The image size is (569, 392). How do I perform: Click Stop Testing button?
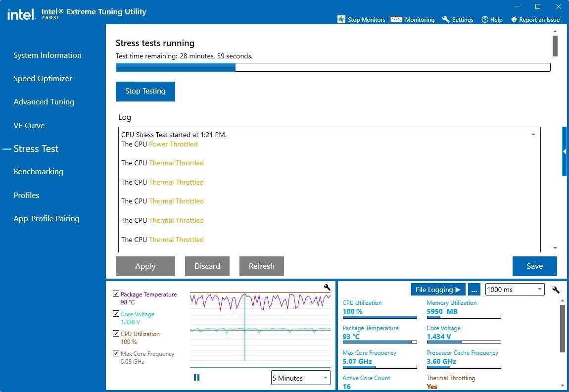point(145,91)
